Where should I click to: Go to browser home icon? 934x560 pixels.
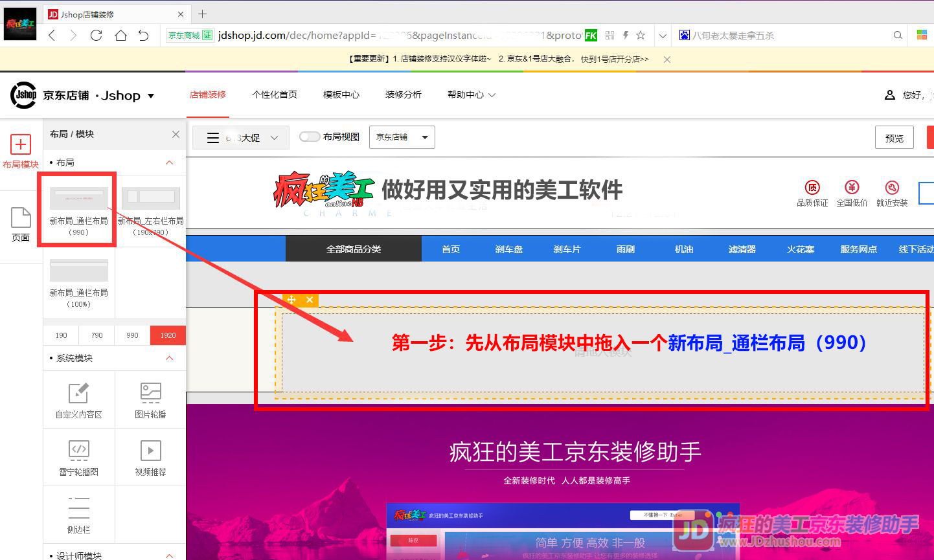(x=120, y=36)
